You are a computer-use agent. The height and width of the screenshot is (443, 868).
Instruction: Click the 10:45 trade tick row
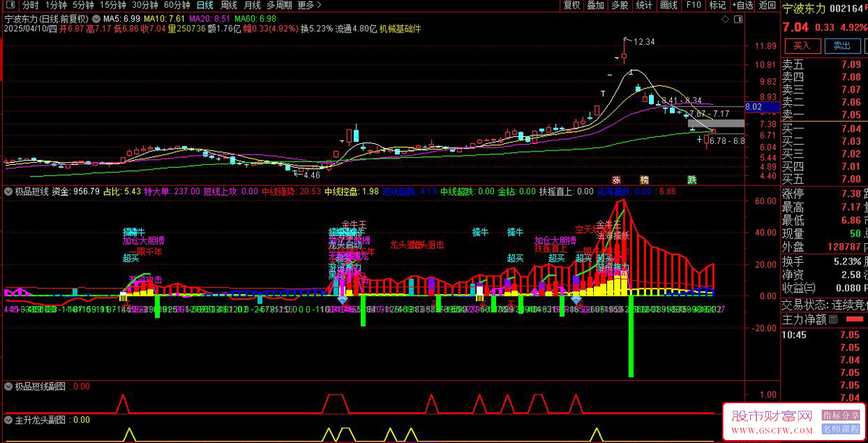point(825,334)
